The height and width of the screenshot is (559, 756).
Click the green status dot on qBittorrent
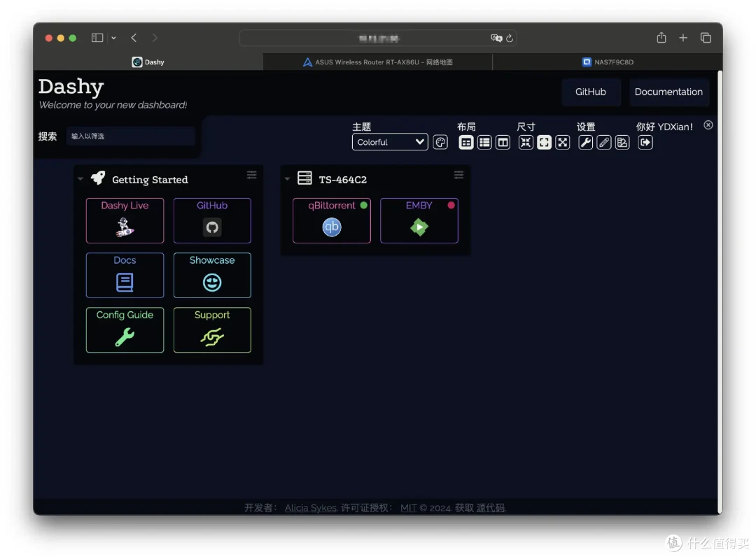click(x=363, y=205)
